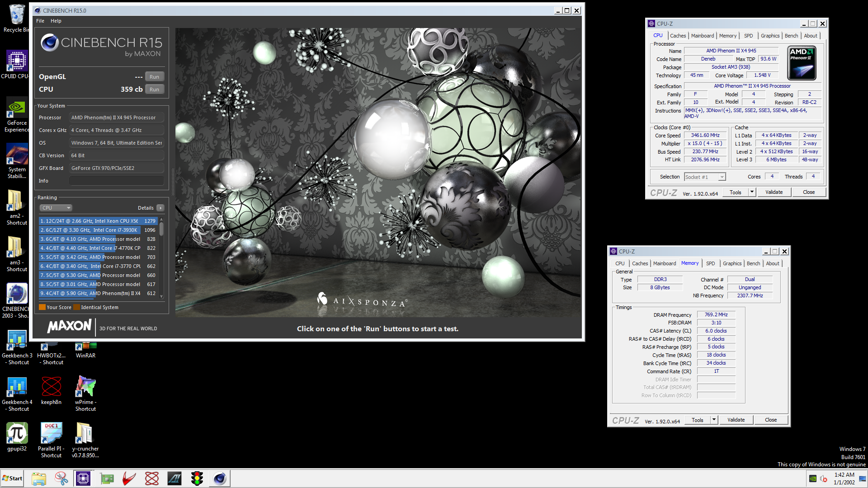Screen dimensions: 868x488
Task: Open the WinRAR desktop icon
Action: (x=85, y=350)
